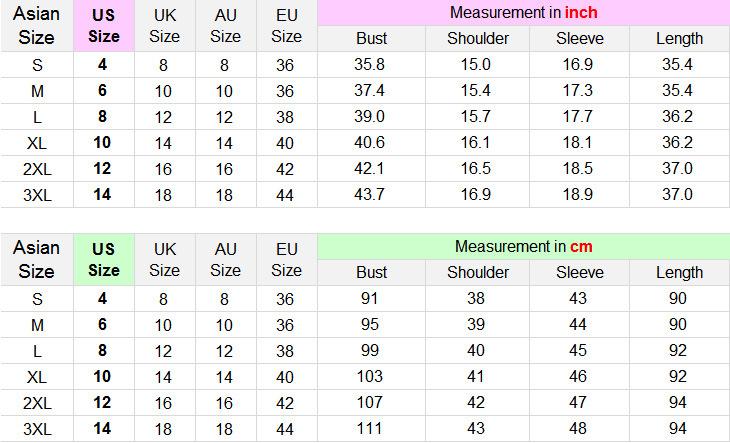Select the 43.7 inch bust measurement
The width and height of the screenshot is (730, 443).
(x=371, y=194)
